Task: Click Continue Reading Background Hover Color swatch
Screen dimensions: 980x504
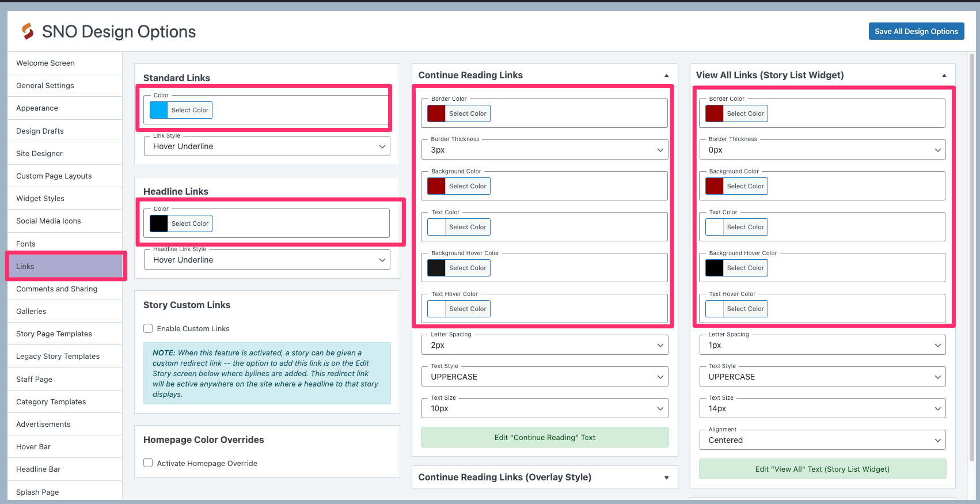Action: click(436, 268)
